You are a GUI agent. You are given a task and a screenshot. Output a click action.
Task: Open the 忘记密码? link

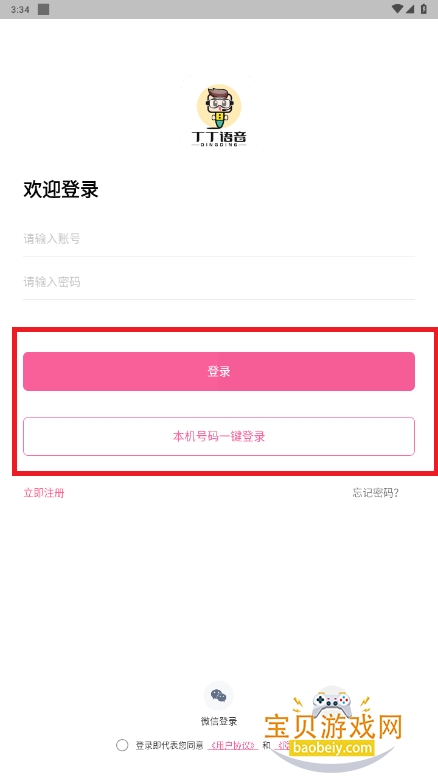pos(375,493)
